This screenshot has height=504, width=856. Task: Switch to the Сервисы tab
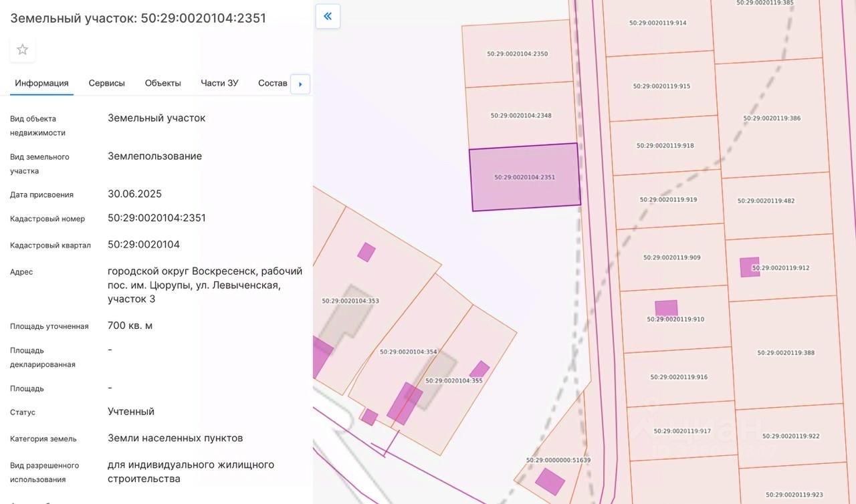(x=107, y=83)
